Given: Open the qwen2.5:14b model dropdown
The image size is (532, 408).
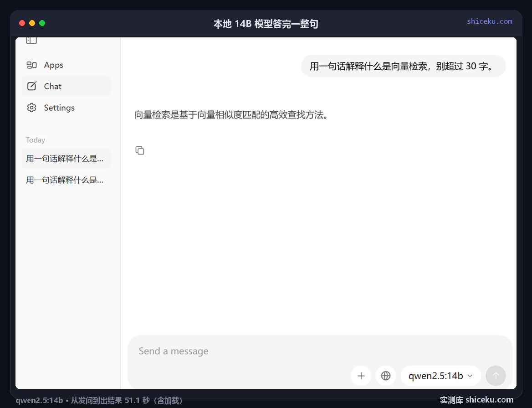Looking at the screenshot, I should click(440, 376).
